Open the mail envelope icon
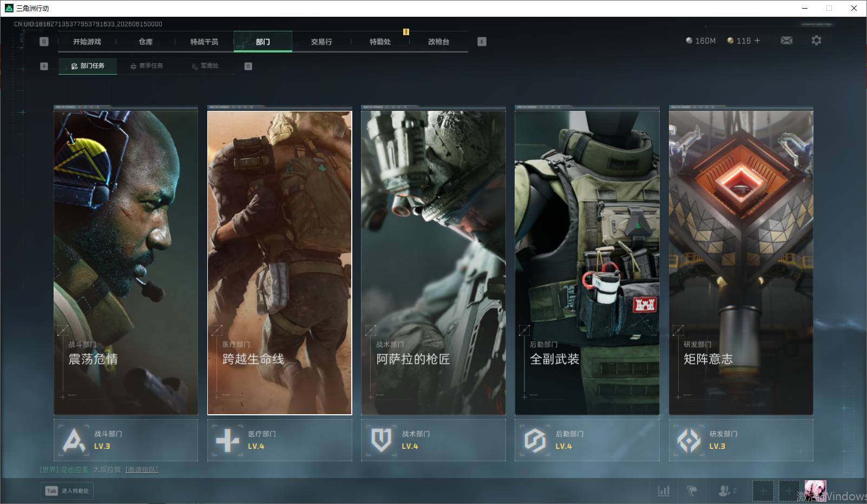The height and width of the screenshot is (504, 867). click(x=786, y=41)
